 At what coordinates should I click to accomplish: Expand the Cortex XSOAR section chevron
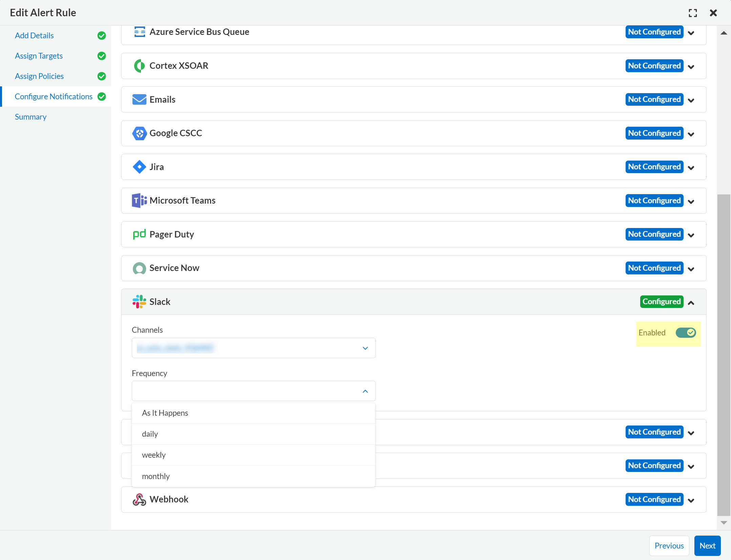[691, 67]
